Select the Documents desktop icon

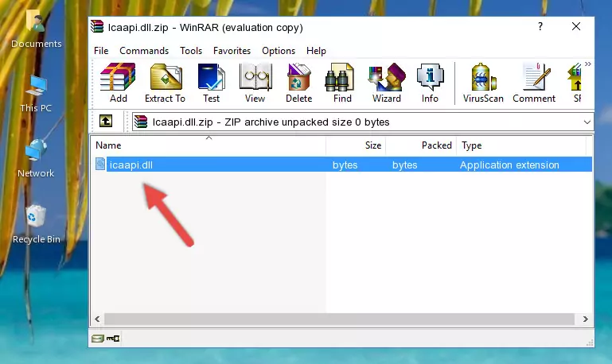36,29
